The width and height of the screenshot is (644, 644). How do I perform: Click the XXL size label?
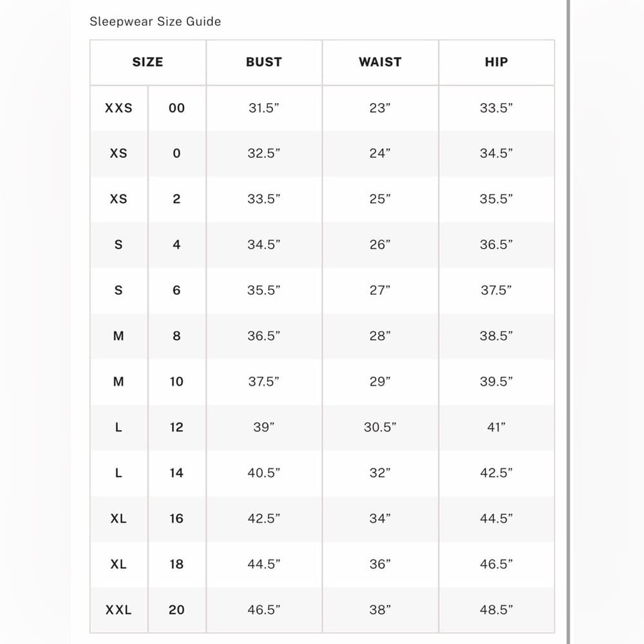pyautogui.click(x=118, y=609)
